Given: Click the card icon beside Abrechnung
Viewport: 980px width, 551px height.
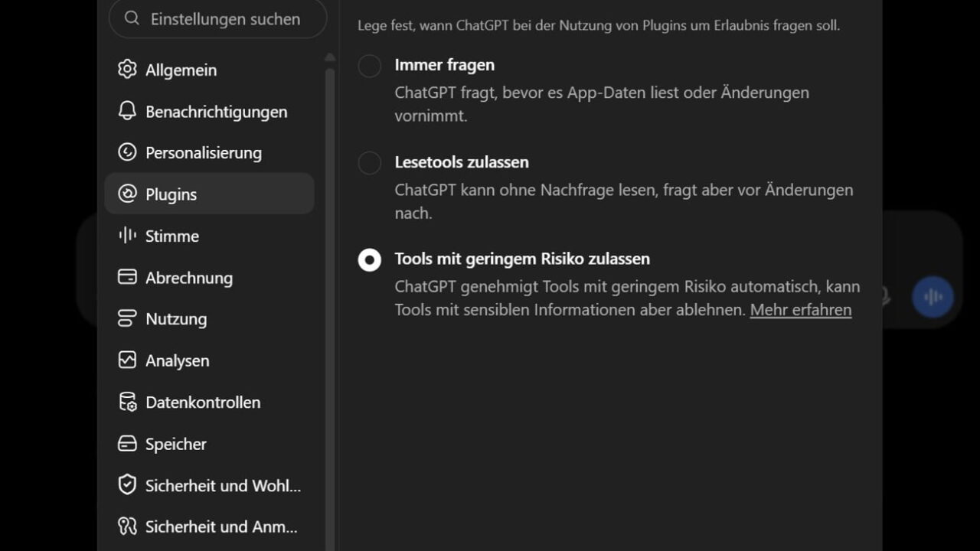Looking at the screenshot, I should (x=127, y=277).
